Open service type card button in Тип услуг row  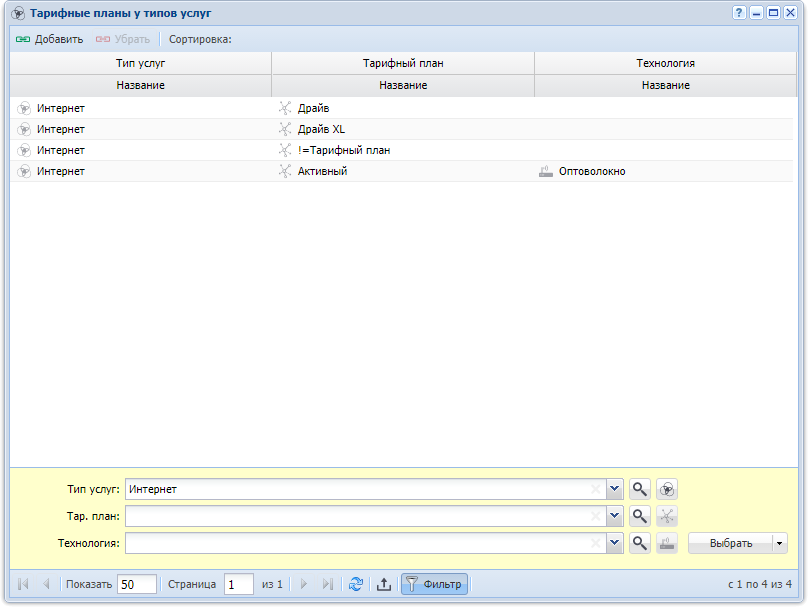pyautogui.click(x=667, y=489)
